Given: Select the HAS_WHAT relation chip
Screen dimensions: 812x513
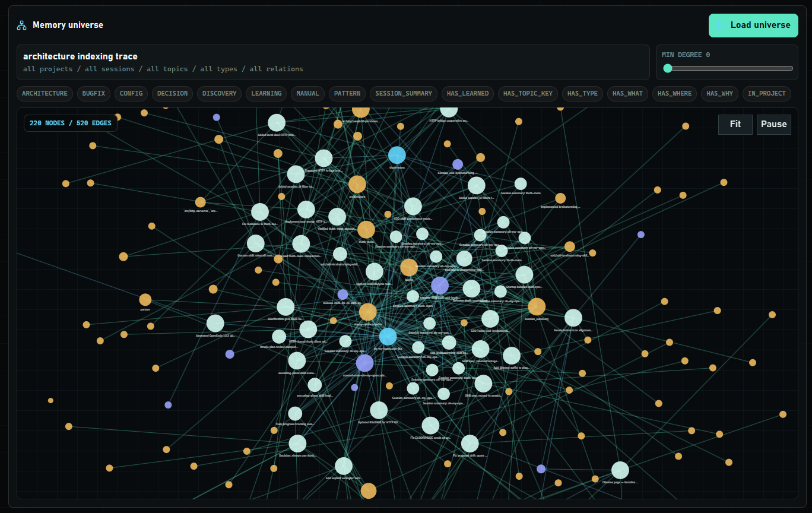Looking at the screenshot, I should click(628, 93).
